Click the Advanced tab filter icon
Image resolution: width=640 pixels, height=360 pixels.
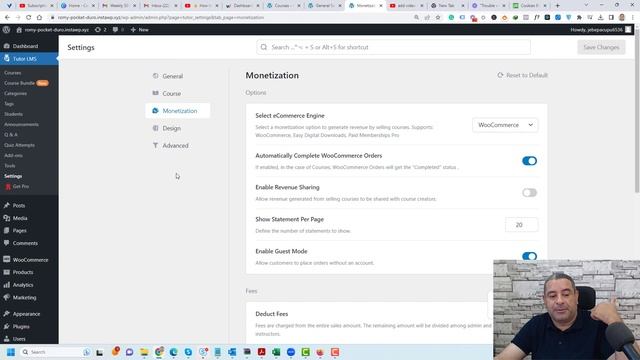coord(156,145)
